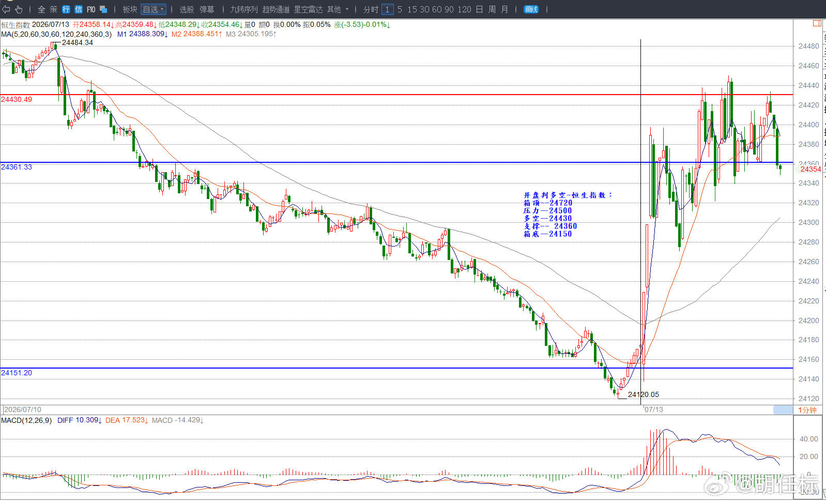Select the red 24430.49 horizontal line
This screenshot has height=504, width=826.
[x=396, y=95]
